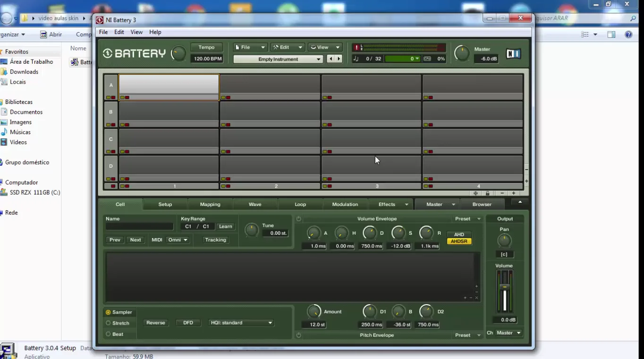Collapse edit pane with up arrow
644x359 pixels.
(520, 203)
